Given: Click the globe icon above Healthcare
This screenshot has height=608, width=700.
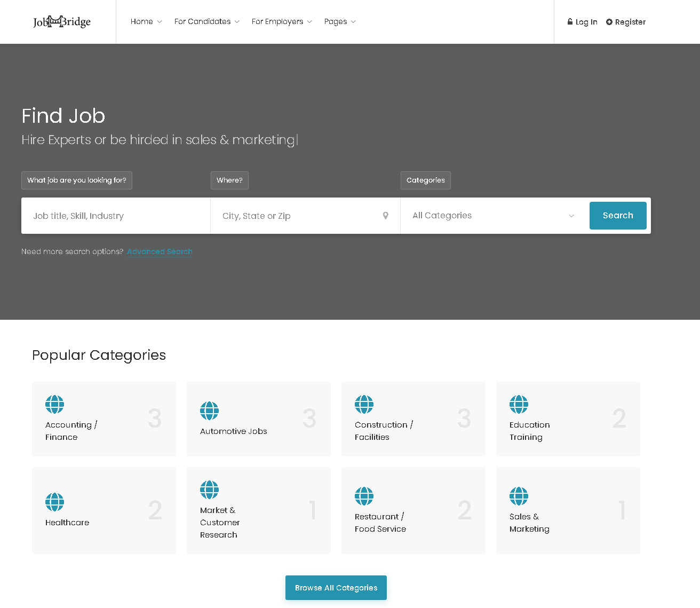Looking at the screenshot, I should 54,502.
